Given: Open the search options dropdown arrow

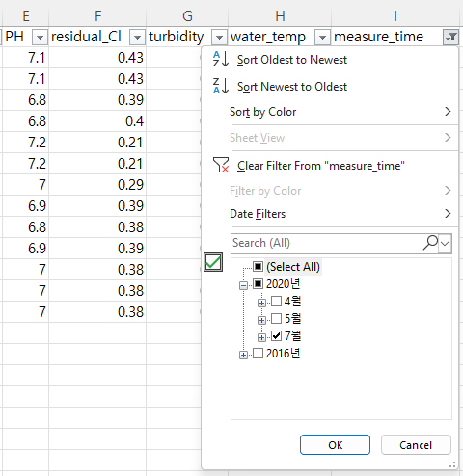Looking at the screenshot, I should tap(445, 243).
